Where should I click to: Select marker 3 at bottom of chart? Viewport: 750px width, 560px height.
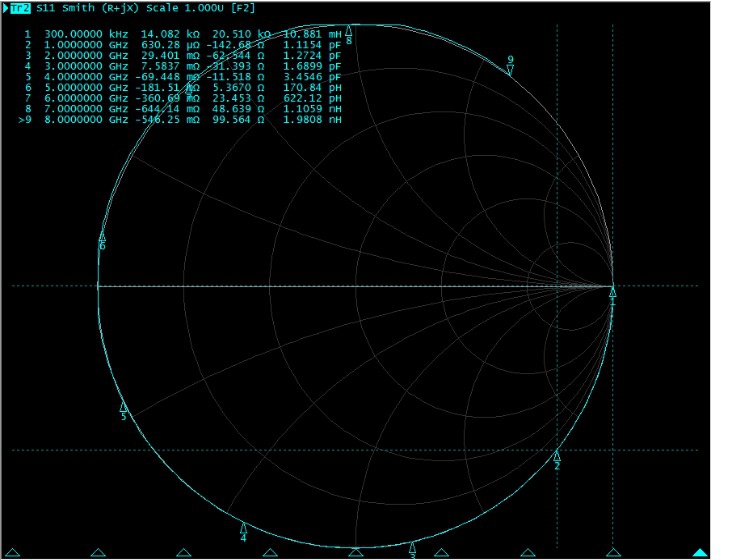tap(412, 546)
